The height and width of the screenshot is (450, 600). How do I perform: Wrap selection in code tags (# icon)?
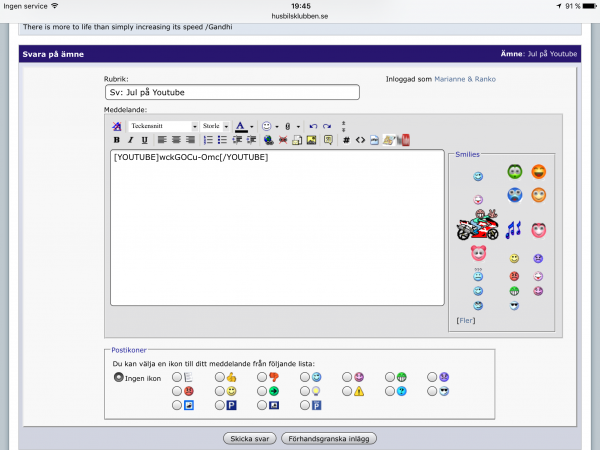[346, 140]
